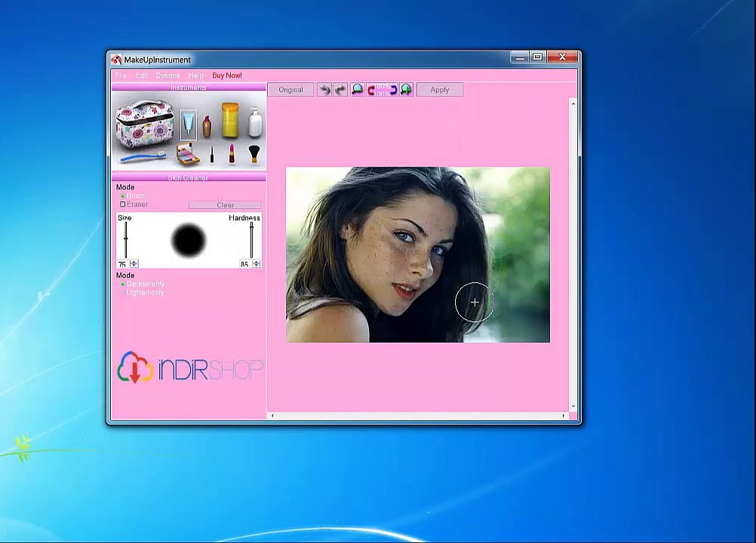Select the white lotion pump bottle instrument
The image size is (756, 543).
click(255, 122)
